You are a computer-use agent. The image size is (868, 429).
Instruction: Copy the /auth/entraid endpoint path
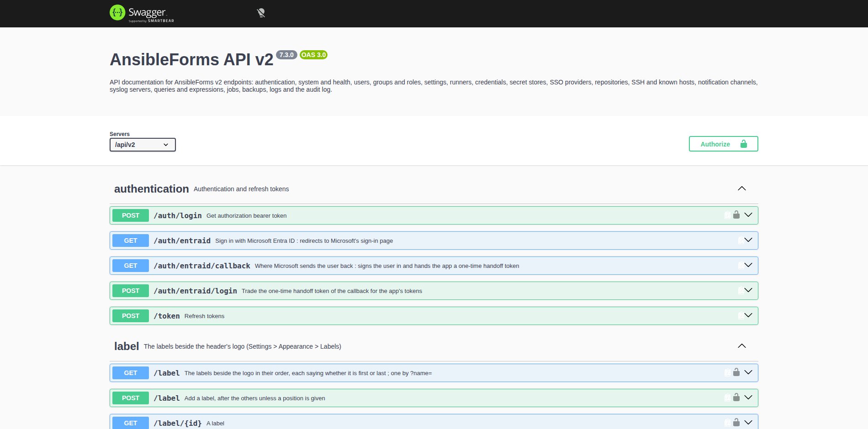pos(741,240)
